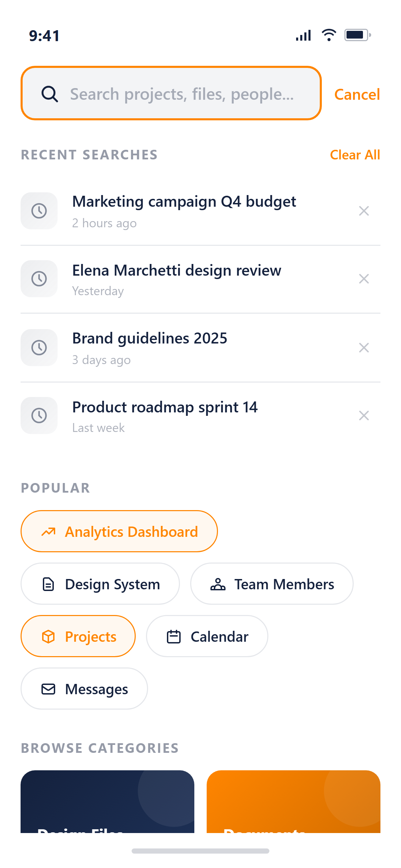Focus the search projects, files, people field
Image resolution: width=401 pixels, height=868 pixels.
[171, 93]
